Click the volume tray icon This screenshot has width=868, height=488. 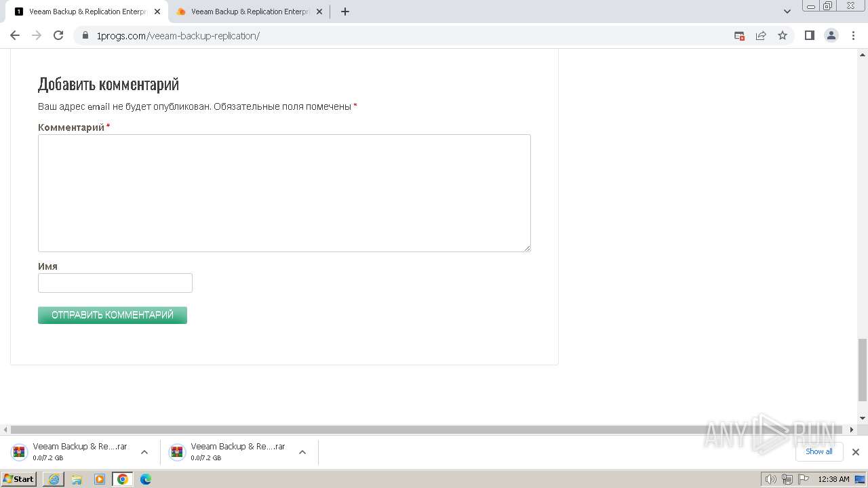pos(770,480)
